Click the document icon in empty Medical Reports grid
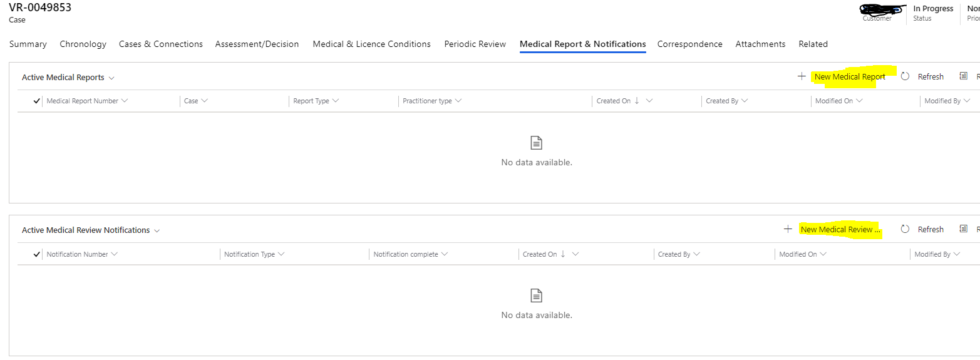 (x=537, y=143)
